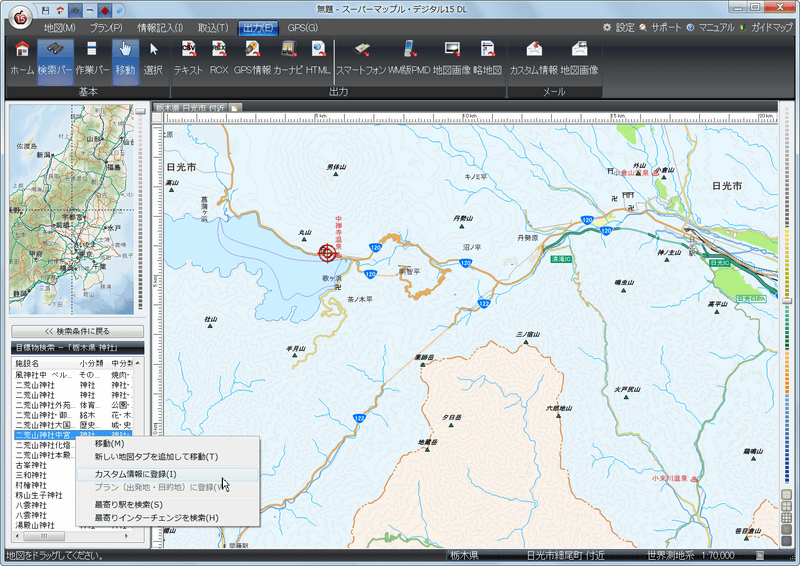The height and width of the screenshot is (566, 800).
Task: Select the 風神社中 ベル... list row
Action: coord(73,375)
